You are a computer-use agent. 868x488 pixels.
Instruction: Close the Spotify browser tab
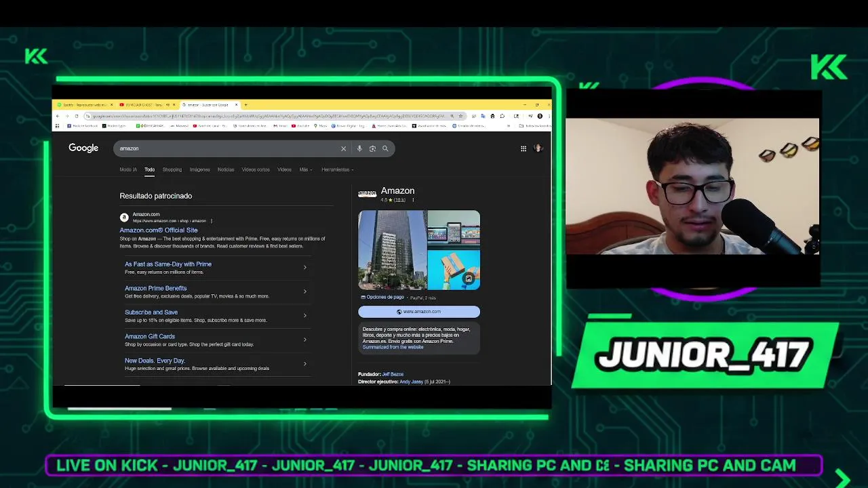click(113, 105)
